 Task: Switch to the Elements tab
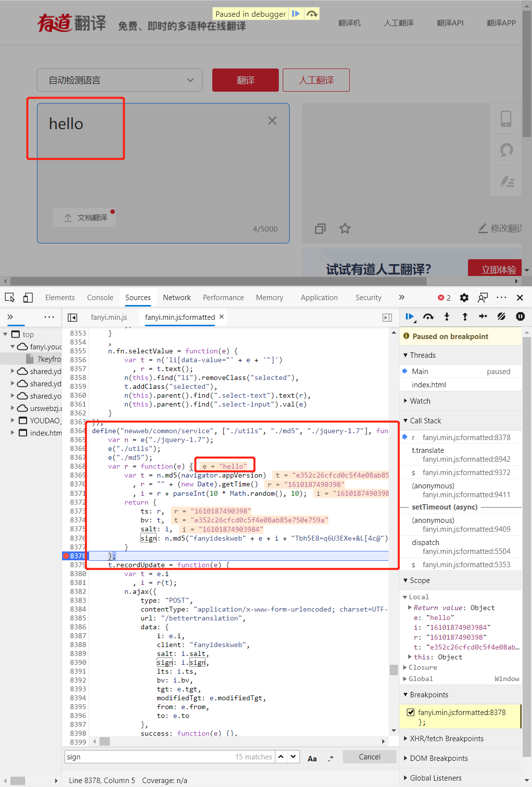click(60, 298)
